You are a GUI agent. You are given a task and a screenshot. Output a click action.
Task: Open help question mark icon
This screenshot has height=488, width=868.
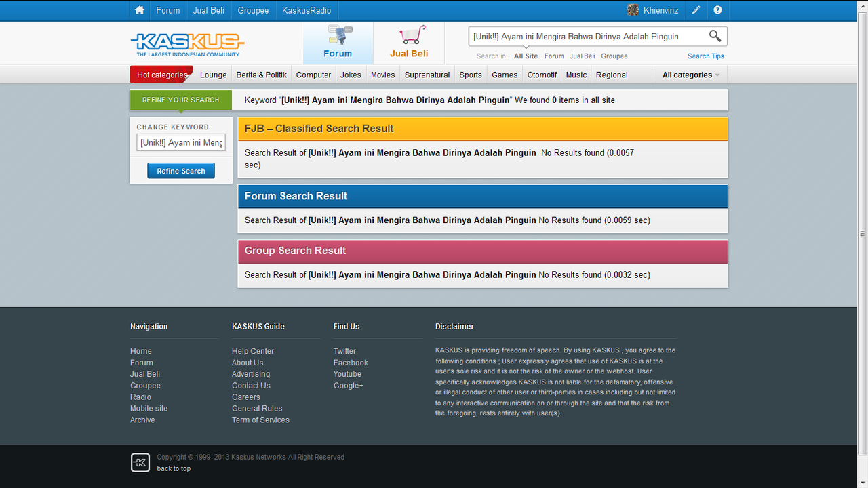click(x=717, y=10)
